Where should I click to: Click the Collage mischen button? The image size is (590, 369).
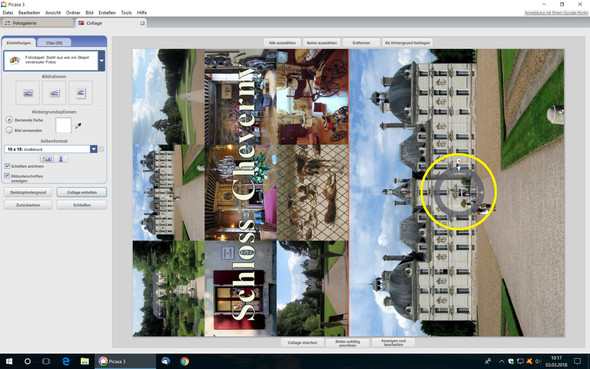coord(302,343)
